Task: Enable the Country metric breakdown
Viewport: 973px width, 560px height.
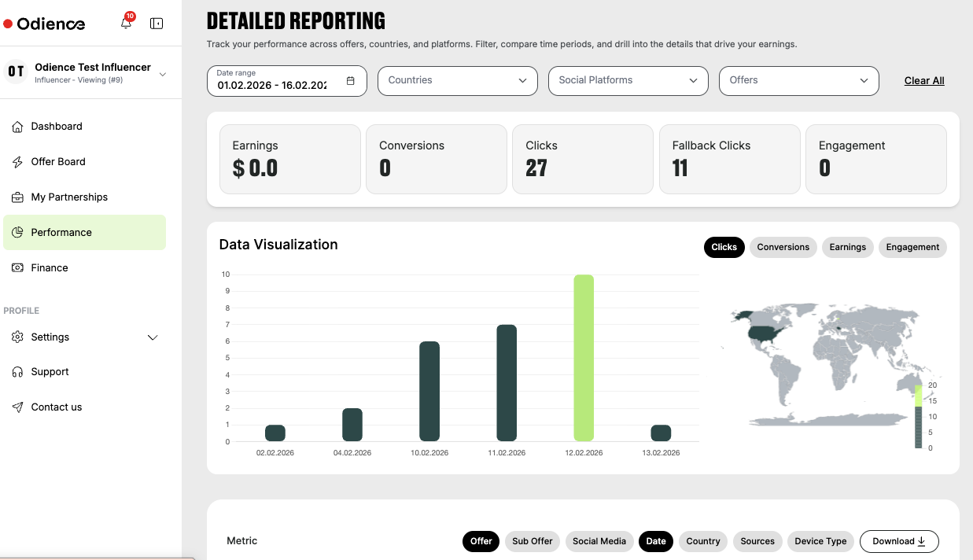Action: click(702, 541)
